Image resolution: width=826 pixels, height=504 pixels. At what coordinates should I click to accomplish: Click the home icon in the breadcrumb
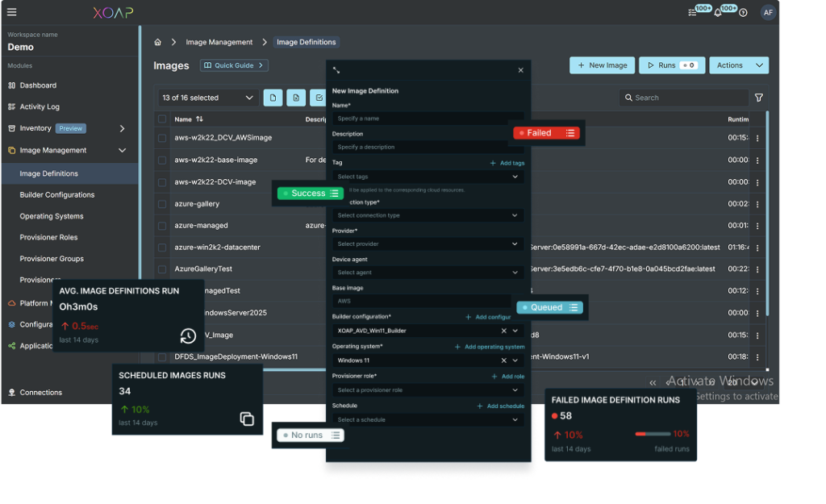[x=157, y=40]
